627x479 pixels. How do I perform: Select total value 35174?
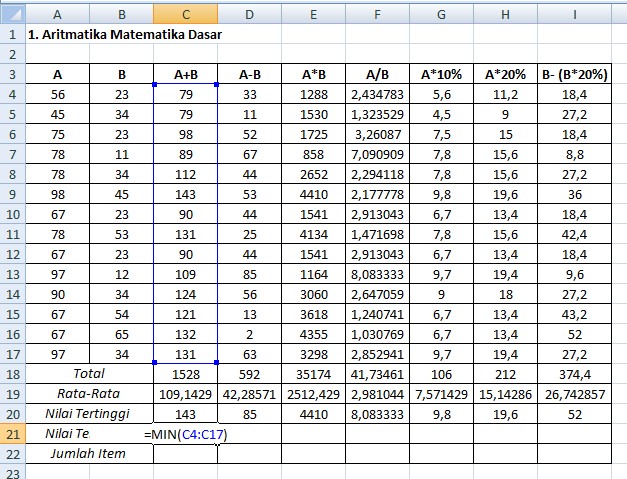(x=314, y=374)
